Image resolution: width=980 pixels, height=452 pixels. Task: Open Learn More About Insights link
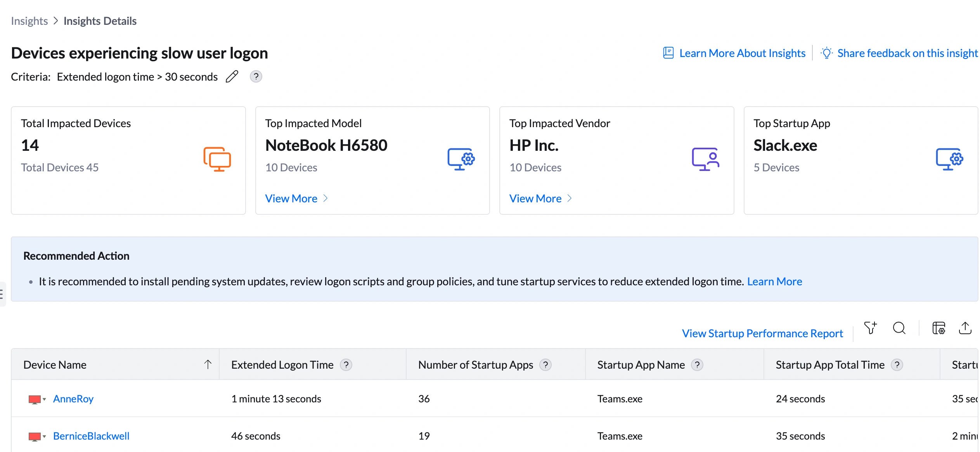742,53
